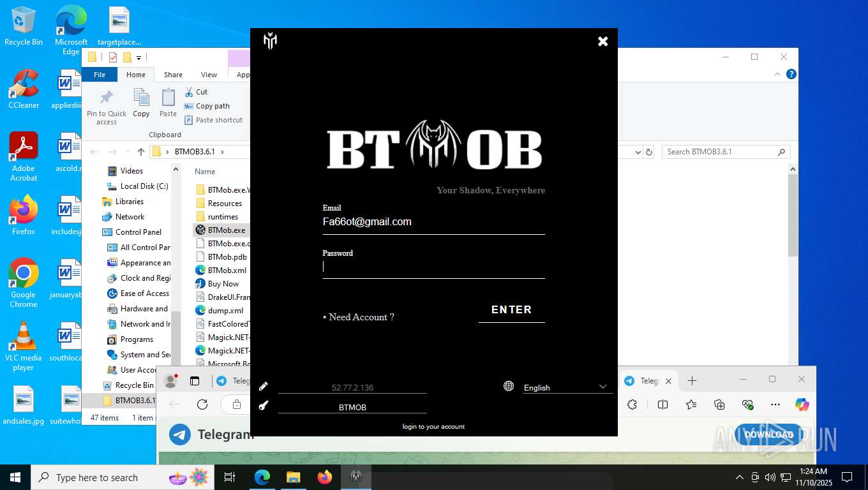Click Explorer Back navigation arrow
868x490 pixels.
click(x=94, y=152)
